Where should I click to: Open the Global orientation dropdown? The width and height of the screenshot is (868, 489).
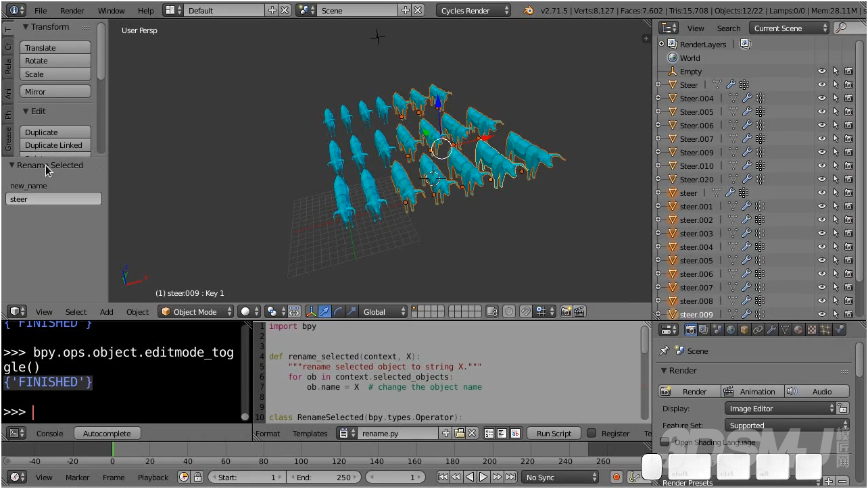pyautogui.click(x=384, y=311)
